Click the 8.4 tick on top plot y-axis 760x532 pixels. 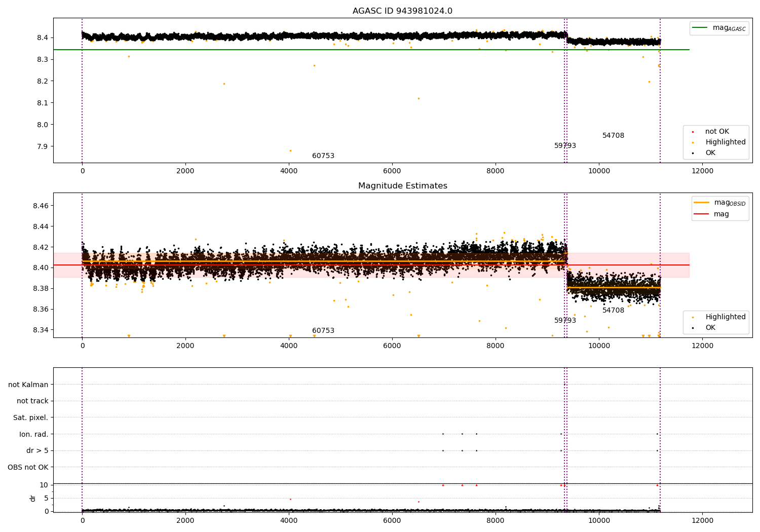point(42,38)
